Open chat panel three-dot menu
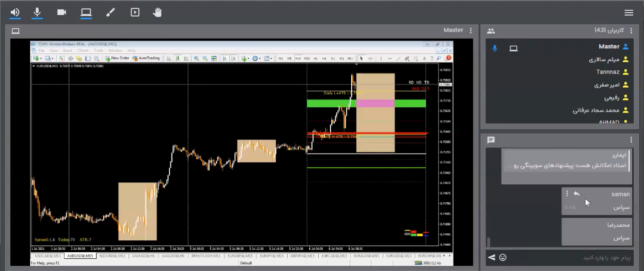 tap(631, 140)
